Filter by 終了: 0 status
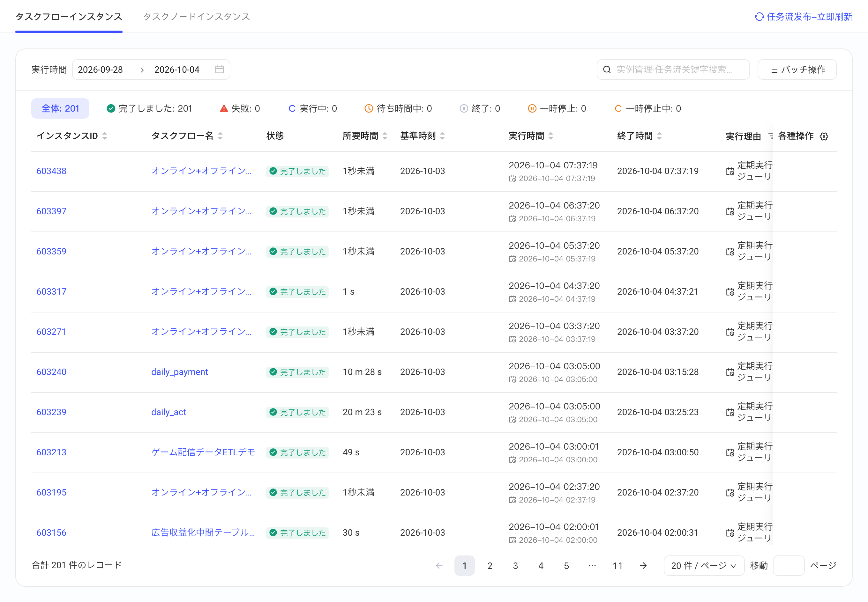Screen dimensions: 868x602 [480, 109]
